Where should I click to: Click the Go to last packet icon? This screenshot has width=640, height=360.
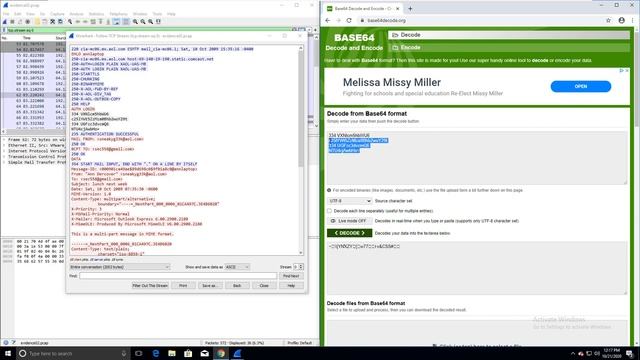pos(108,22)
